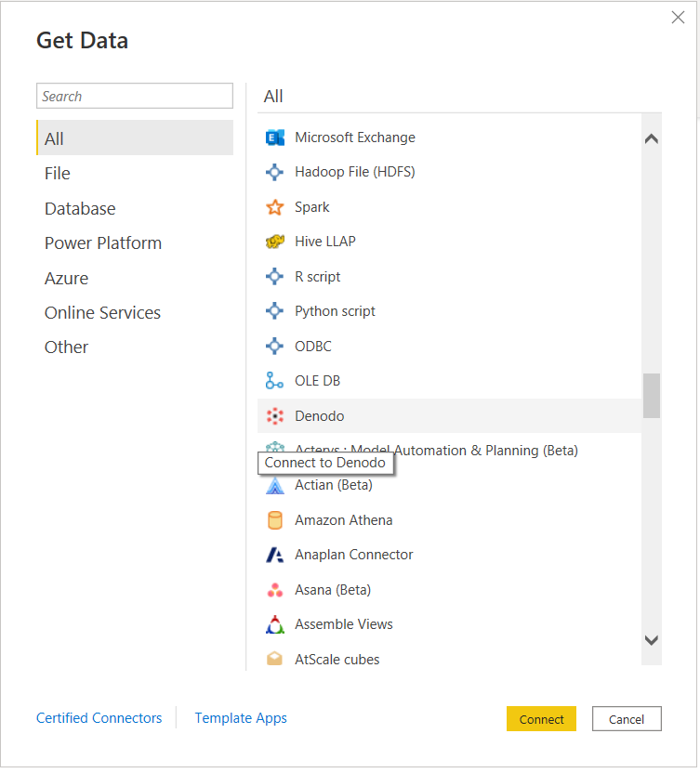The image size is (700, 773).
Task: Select the Asana (Beta) icon
Action: coord(274,589)
